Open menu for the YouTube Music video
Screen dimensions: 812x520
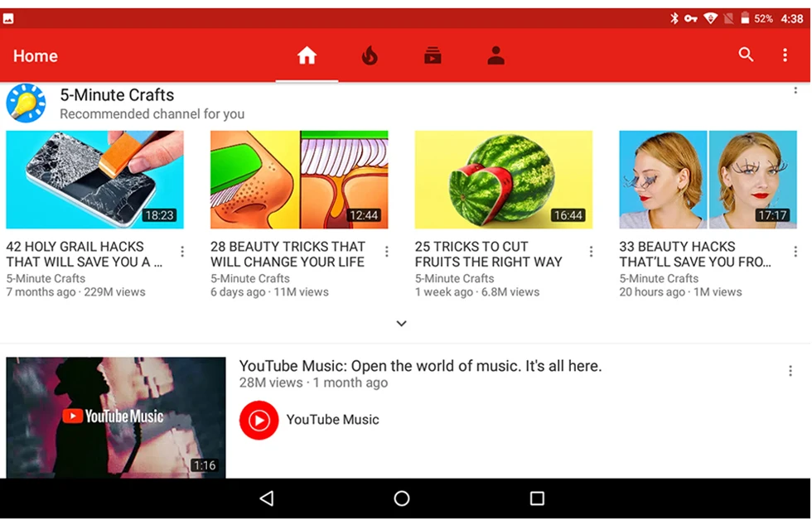790,370
